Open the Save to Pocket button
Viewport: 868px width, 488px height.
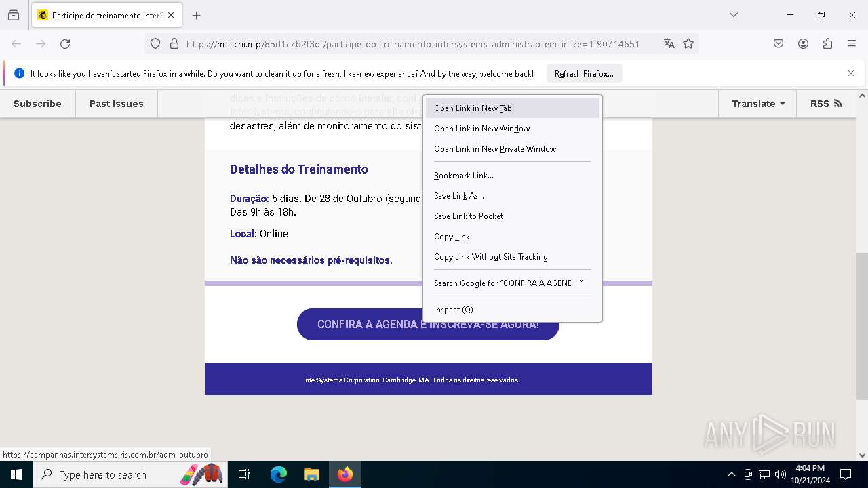click(778, 43)
